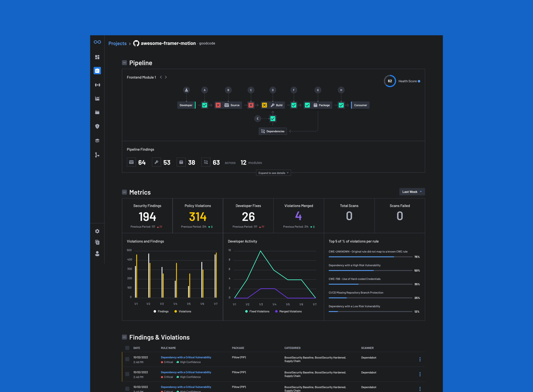Collapse the Findings & Violations section
The image size is (533, 392).
(124, 337)
